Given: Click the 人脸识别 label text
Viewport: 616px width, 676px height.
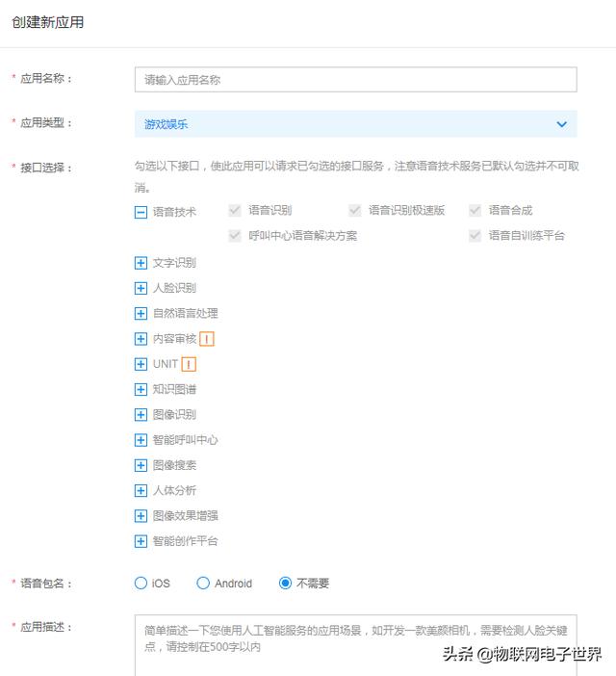Looking at the screenshot, I should click(174, 288).
